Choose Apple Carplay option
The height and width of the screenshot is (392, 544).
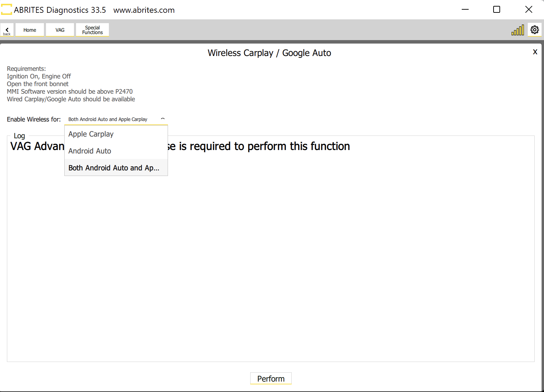116,134
